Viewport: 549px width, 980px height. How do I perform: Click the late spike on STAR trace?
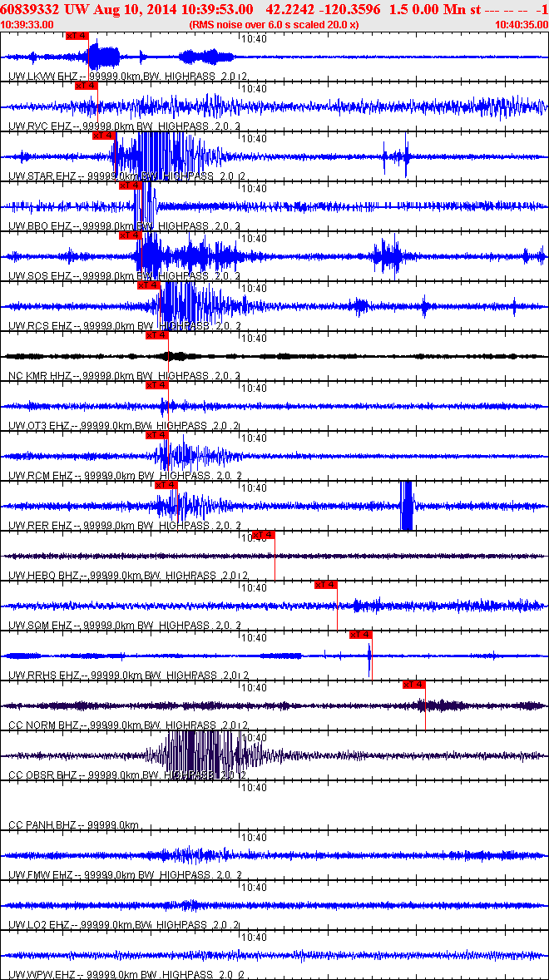[x=406, y=155]
